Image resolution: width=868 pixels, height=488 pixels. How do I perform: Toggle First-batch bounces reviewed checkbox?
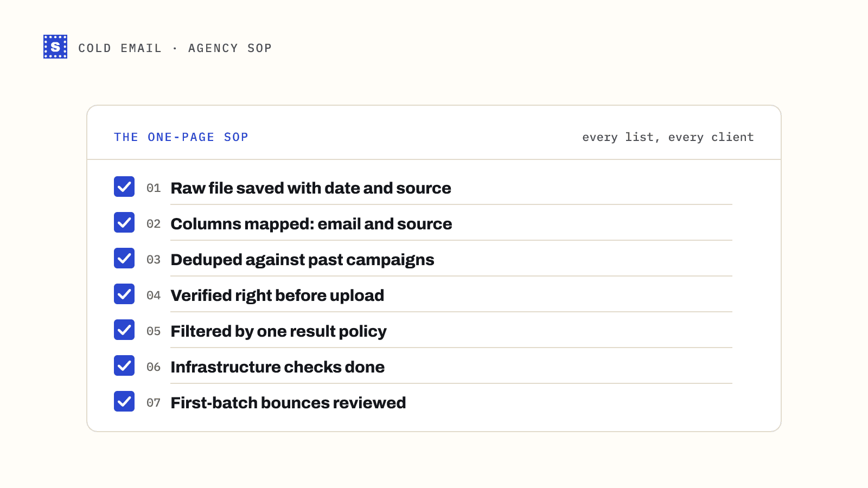(x=124, y=401)
